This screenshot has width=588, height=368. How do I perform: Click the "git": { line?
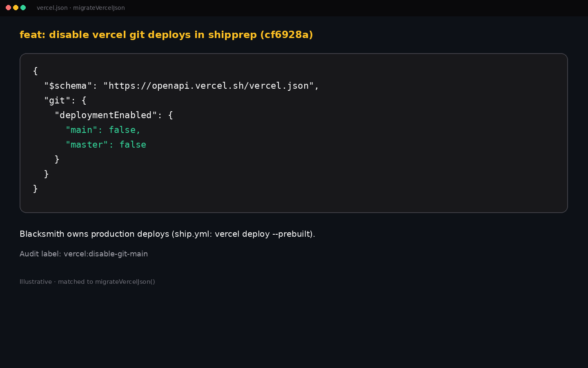point(65,101)
